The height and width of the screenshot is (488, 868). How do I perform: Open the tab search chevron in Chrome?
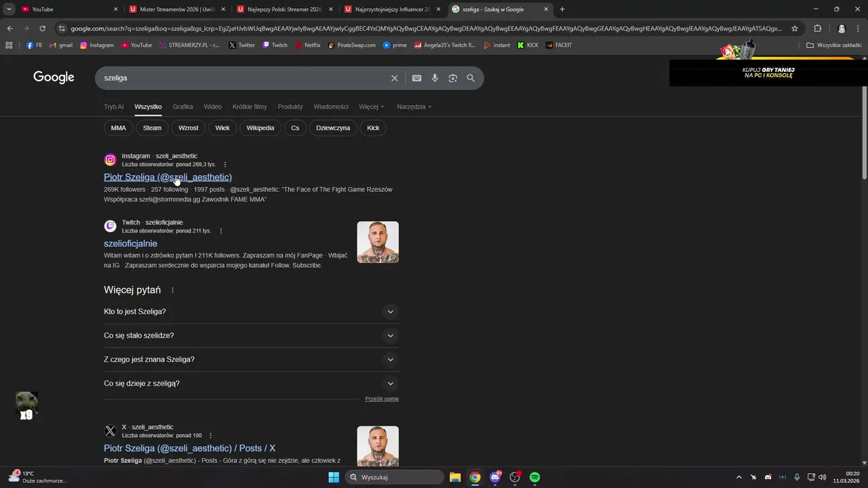(x=9, y=9)
